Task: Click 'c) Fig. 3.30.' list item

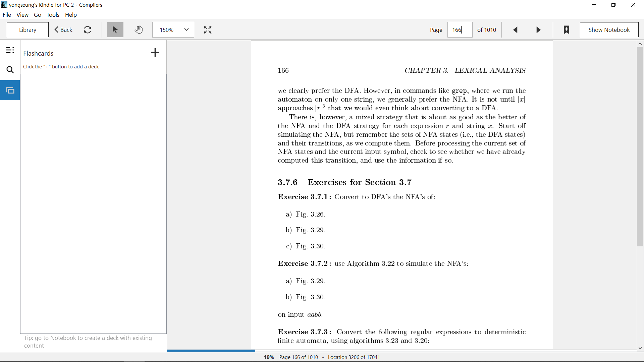Action: coord(306,246)
